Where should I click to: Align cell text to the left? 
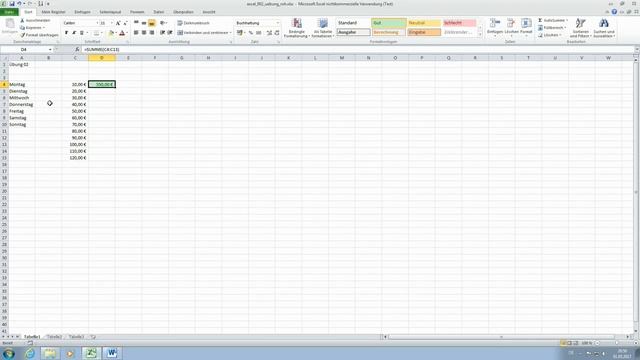pyautogui.click(x=136, y=33)
